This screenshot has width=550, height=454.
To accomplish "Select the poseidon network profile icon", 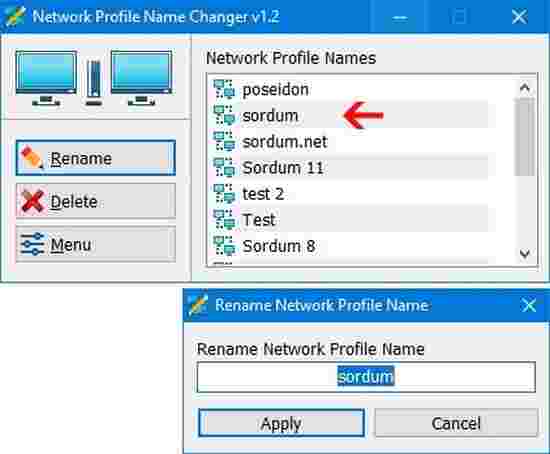I will pos(224,89).
